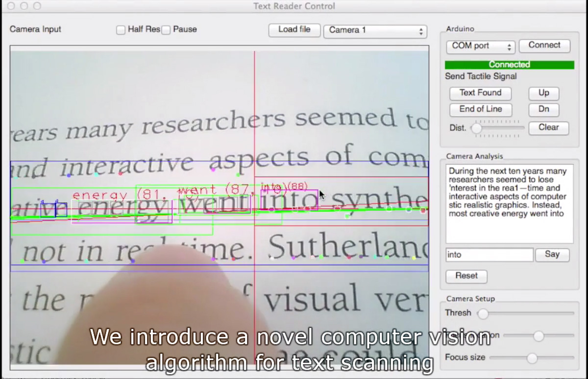Click the word input field containing 'into'
This screenshot has width=588, height=379.
tap(489, 255)
